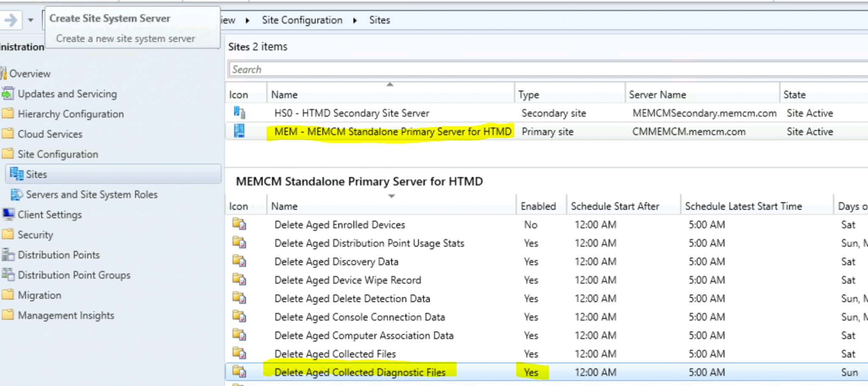868x386 pixels.
Task: Click Delete Aged Discovery Data task icon
Action: (x=239, y=261)
